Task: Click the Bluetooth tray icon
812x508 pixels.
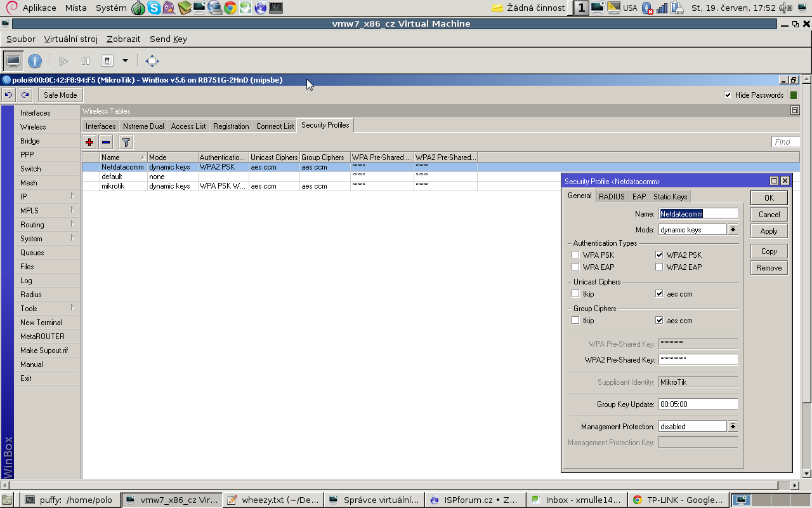Action: pyautogui.click(x=647, y=8)
